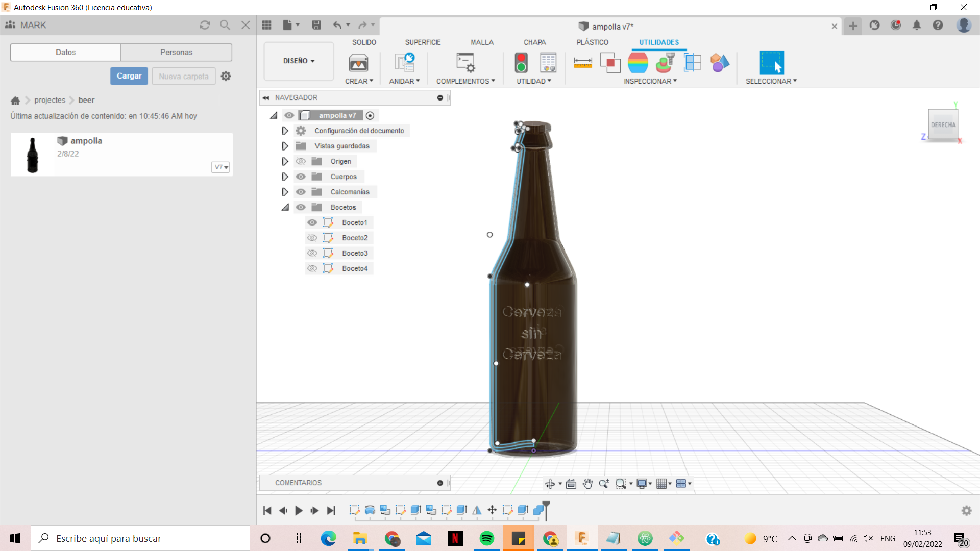The width and height of the screenshot is (980, 551).
Task: Switch to the CHAPA tab
Action: point(534,42)
